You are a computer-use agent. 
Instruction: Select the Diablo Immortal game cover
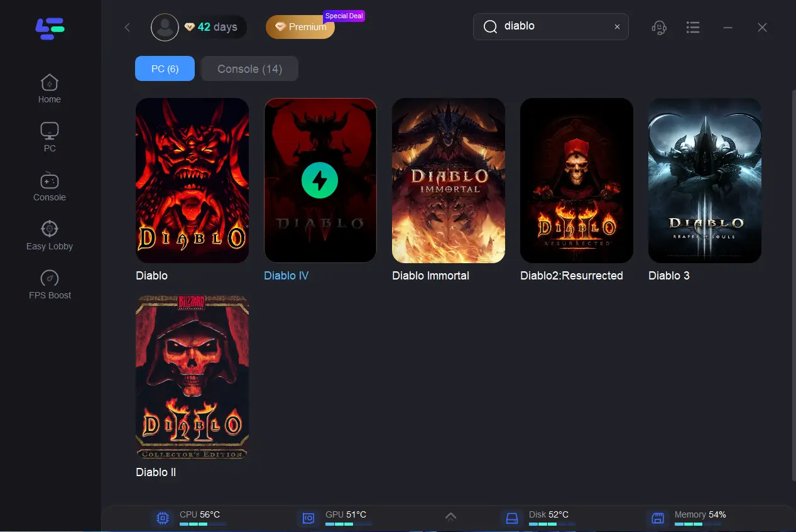pos(448,180)
